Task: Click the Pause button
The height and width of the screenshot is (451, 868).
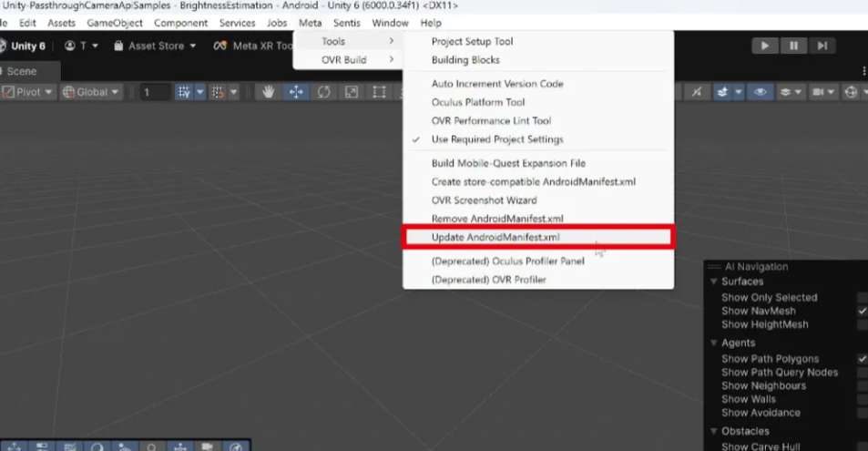Action: [x=793, y=46]
